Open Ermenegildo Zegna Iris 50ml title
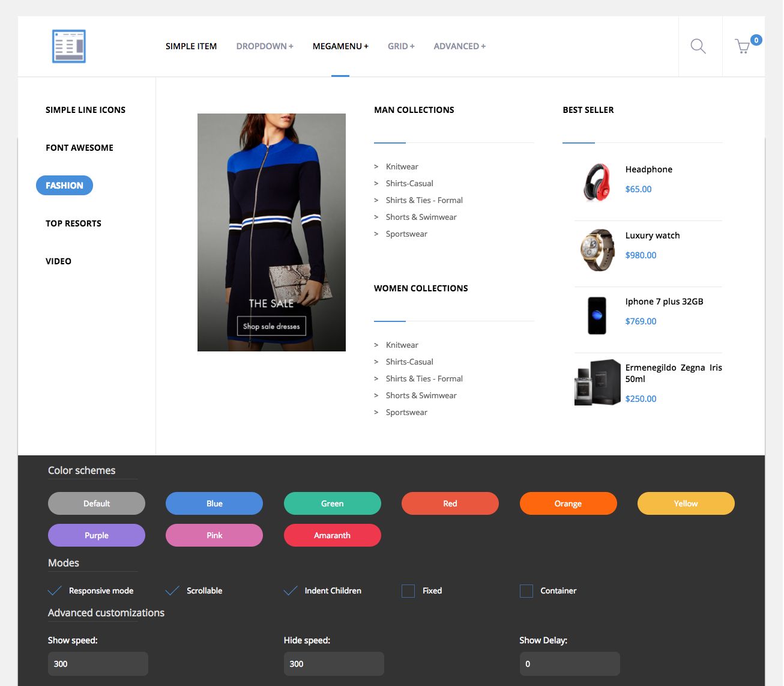This screenshot has width=784, height=686. coord(674,373)
